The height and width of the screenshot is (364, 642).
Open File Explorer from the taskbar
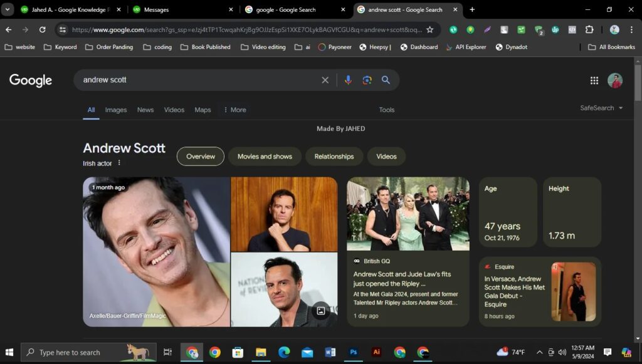pos(261,352)
